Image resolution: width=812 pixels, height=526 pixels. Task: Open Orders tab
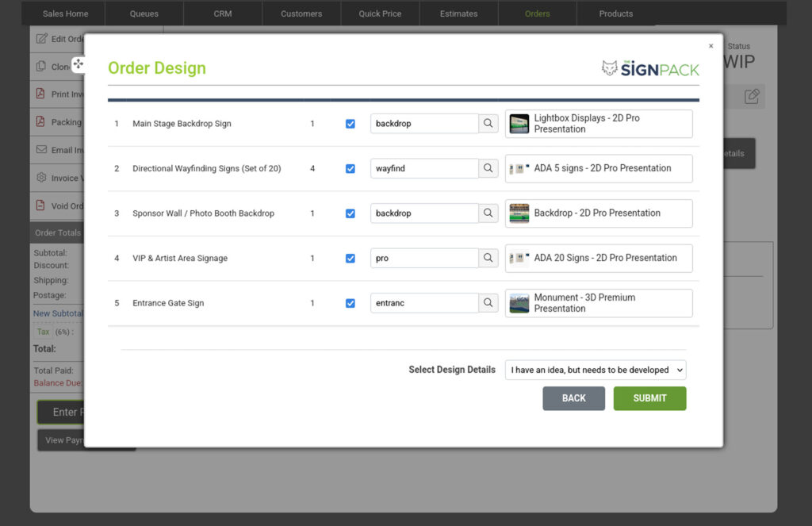point(538,13)
